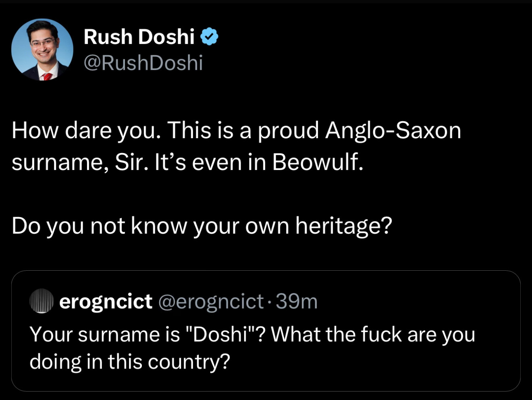The image size is (532, 400).
Task: Open quoted tweet text starting 'Your surname is'
Action: coord(252,348)
